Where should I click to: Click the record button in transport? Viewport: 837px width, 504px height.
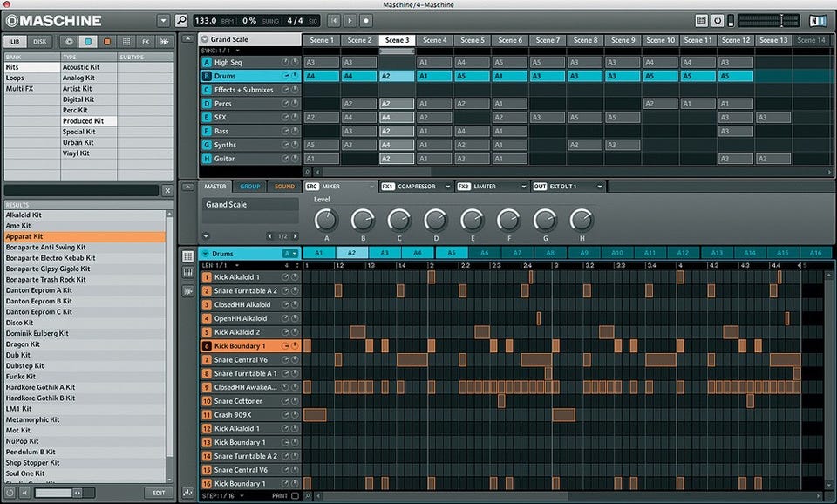(366, 20)
